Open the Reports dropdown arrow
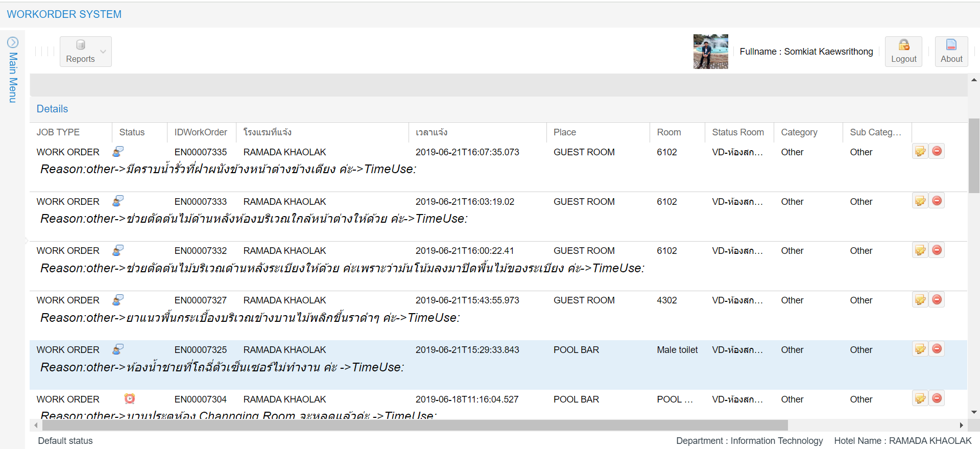Image resolution: width=980 pixels, height=449 pixels. click(x=103, y=52)
